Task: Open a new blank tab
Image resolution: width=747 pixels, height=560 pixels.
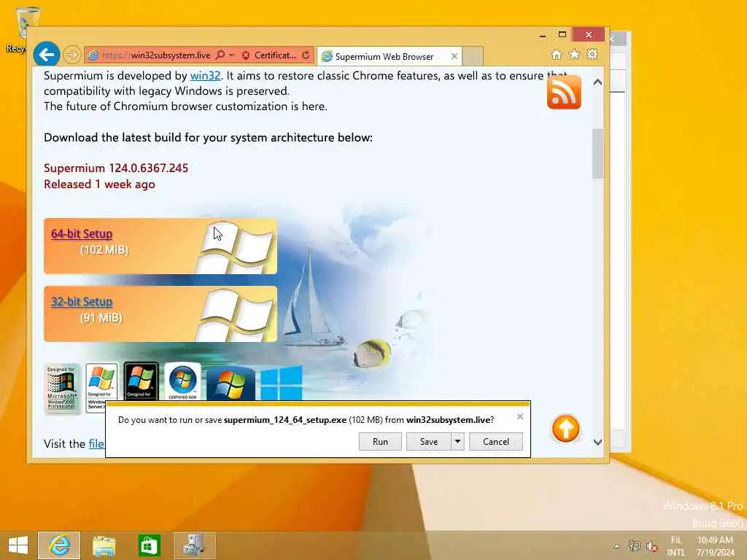Action: [x=473, y=56]
